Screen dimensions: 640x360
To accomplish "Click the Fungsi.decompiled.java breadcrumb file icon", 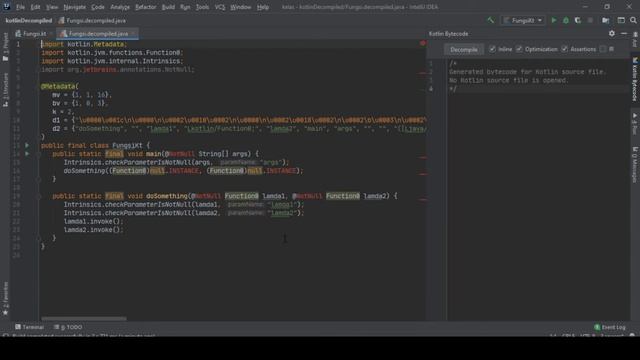I will [x=61, y=20].
